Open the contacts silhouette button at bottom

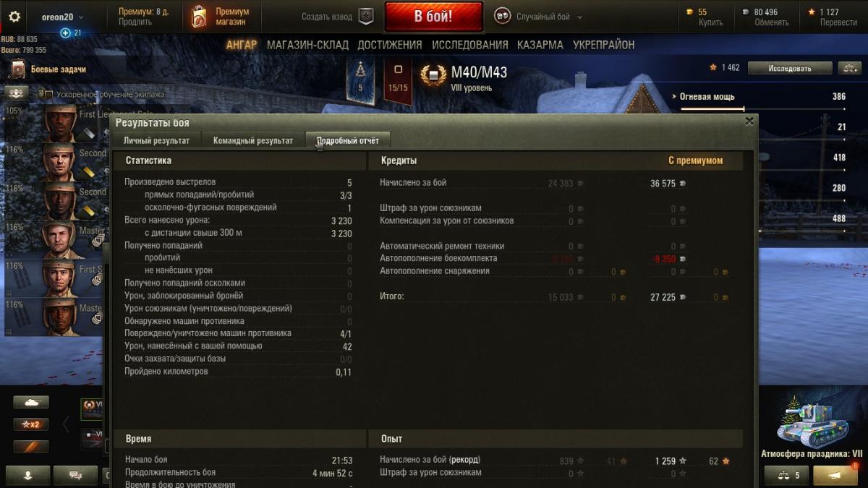[x=28, y=475]
